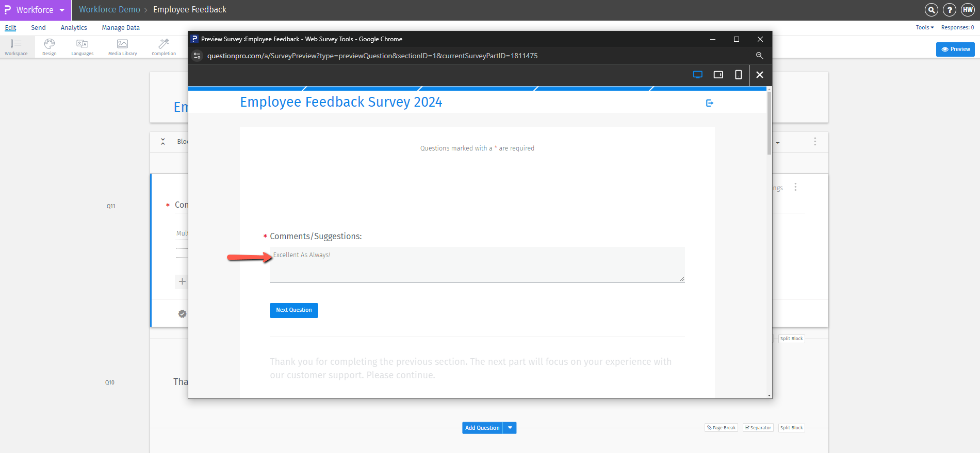The image size is (980, 453).
Task: Close the preview toolbar with X icon
Action: [x=760, y=75]
